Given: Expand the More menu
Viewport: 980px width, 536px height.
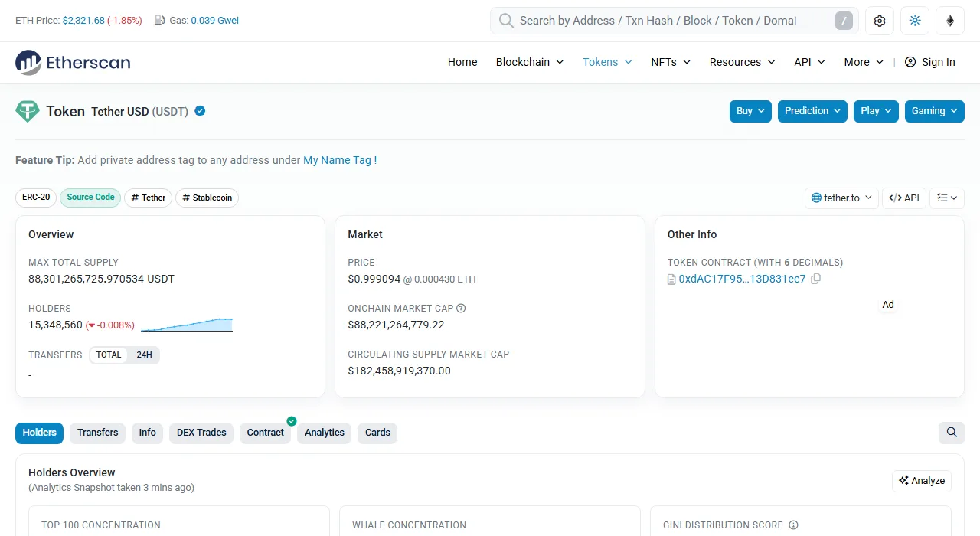Looking at the screenshot, I should (x=864, y=62).
